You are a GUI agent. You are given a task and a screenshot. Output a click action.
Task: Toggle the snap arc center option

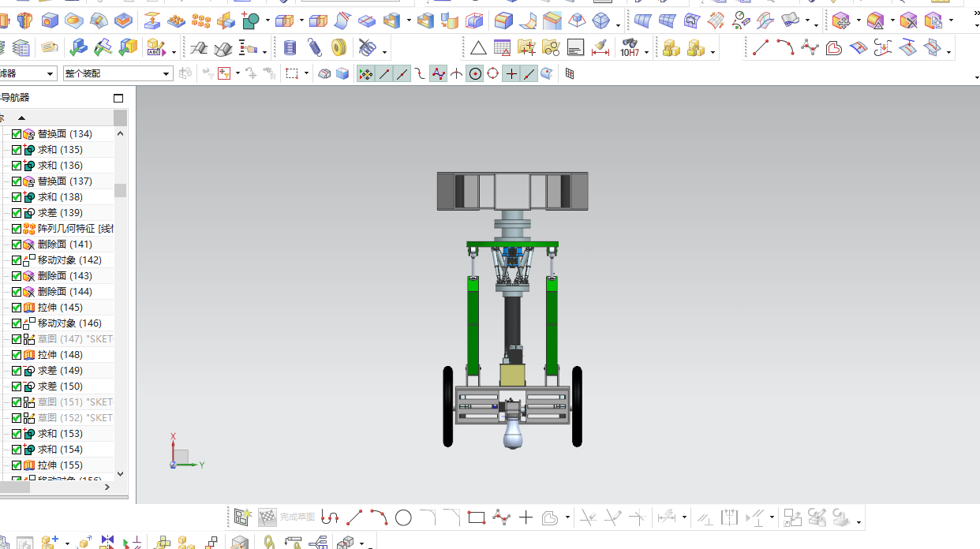click(475, 73)
